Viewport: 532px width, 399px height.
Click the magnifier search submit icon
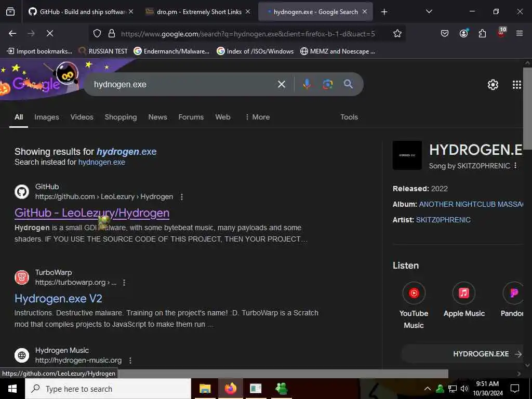[348, 84]
